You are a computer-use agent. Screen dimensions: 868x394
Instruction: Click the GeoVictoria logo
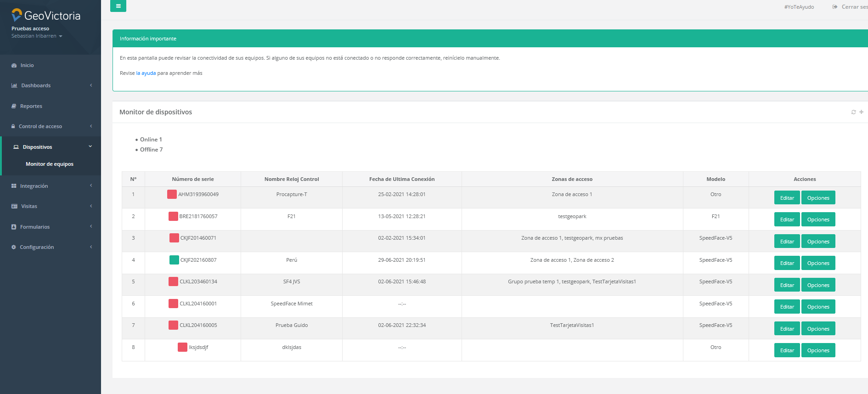point(46,16)
